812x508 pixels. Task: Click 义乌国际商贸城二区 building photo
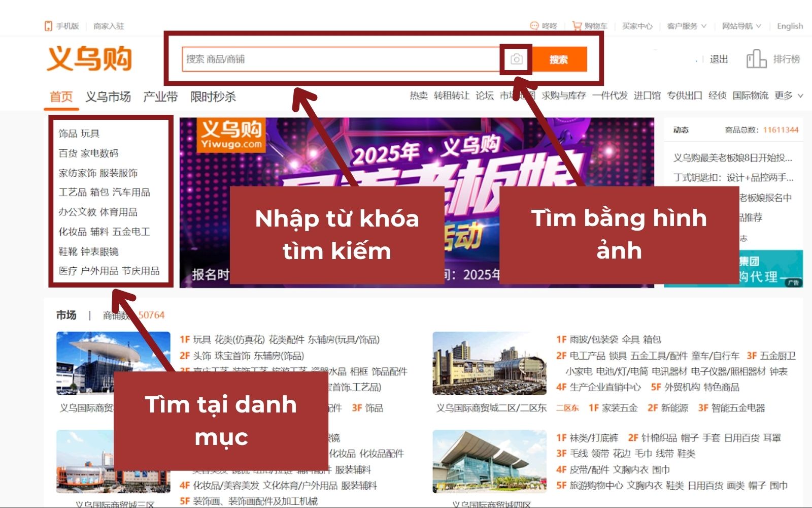pyautogui.click(x=490, y=363)
